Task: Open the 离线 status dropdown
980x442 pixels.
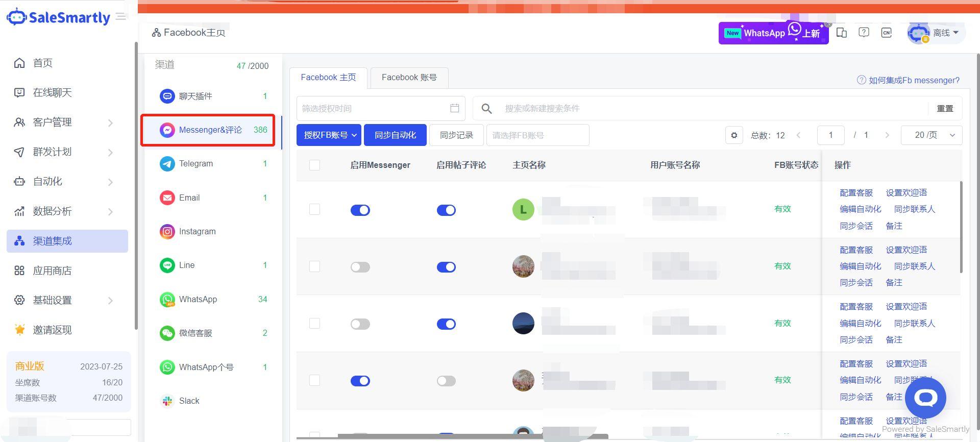Action: tap(945, 33)
